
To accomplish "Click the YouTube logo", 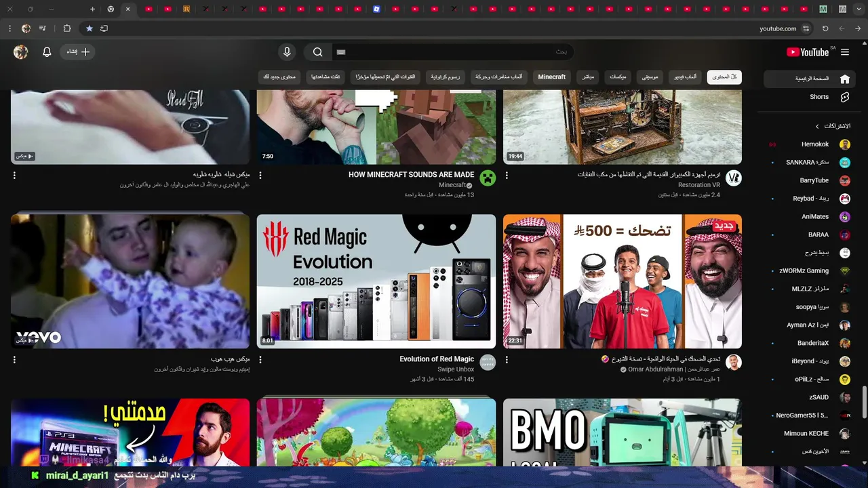I will pyautogui.click(x=808, y=52).
